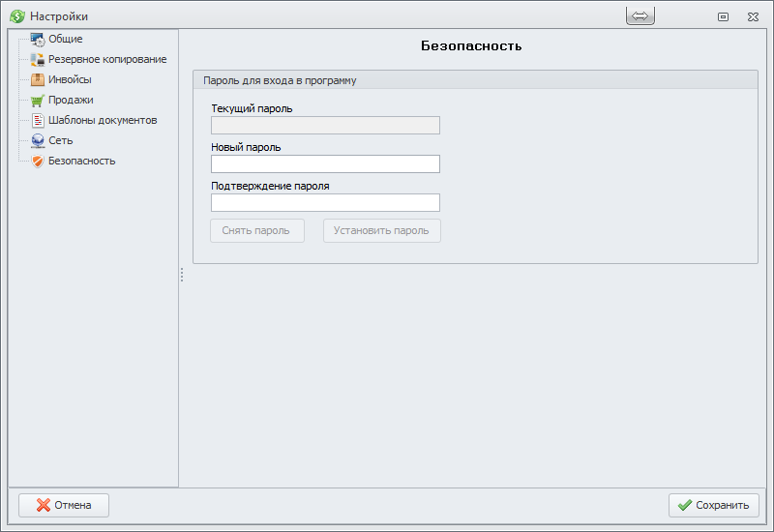
Task: Save settings with the Сохранить button
Action: click(x=713, y=505)
